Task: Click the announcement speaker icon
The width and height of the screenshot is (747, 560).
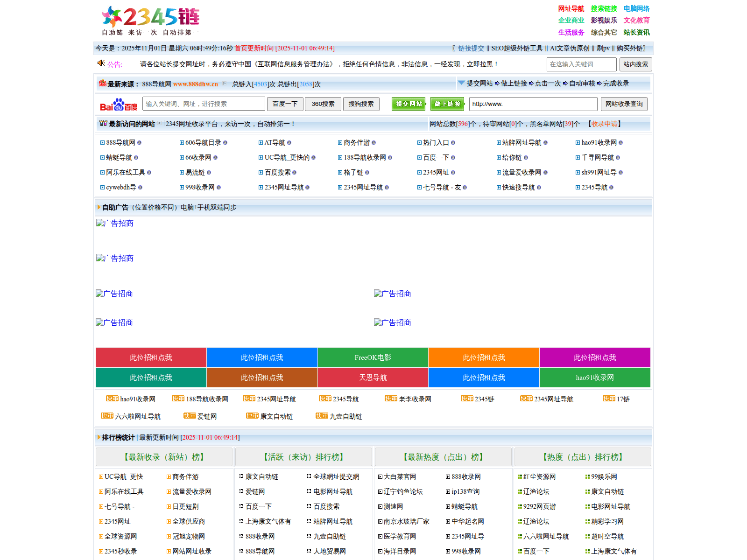Action: tap(101, 63)
